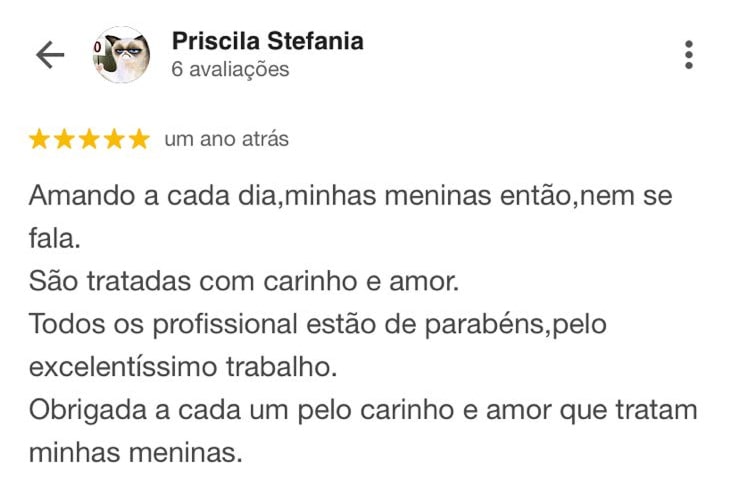The image size is (739, 493).
Task: Click the final line 'minhas meninas.'
Action: [135, 452]
